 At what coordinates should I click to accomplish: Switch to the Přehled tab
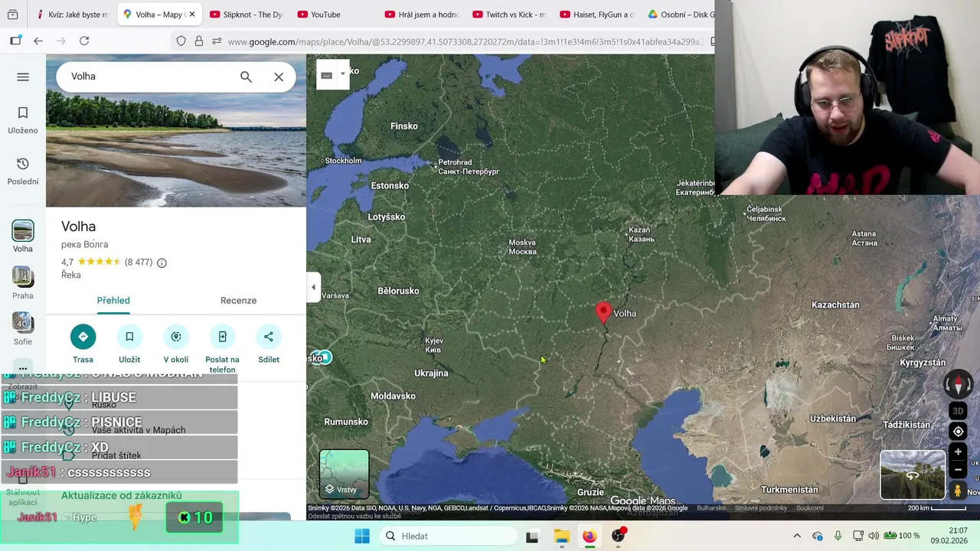tap(113, 301)
